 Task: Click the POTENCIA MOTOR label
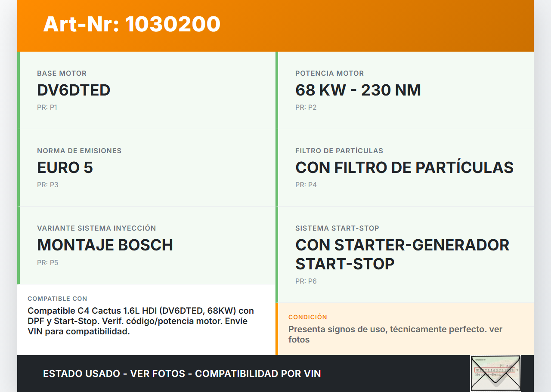329,73
